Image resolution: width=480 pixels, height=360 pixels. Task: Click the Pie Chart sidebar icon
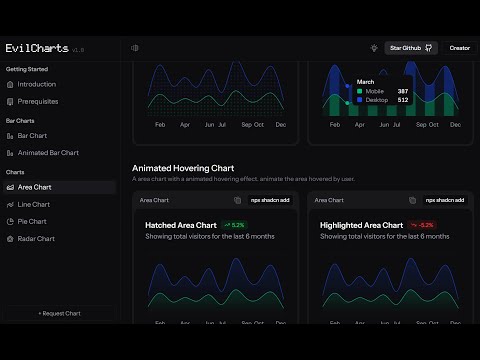(10, 222)
